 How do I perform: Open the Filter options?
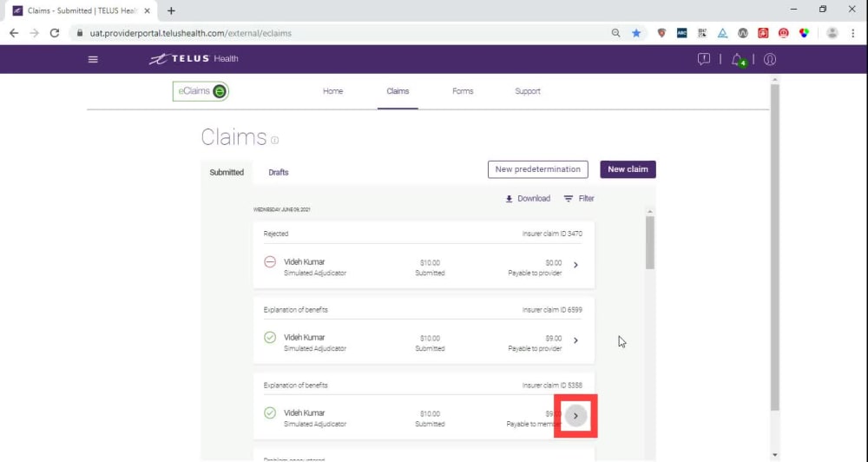tap(578, 198)
